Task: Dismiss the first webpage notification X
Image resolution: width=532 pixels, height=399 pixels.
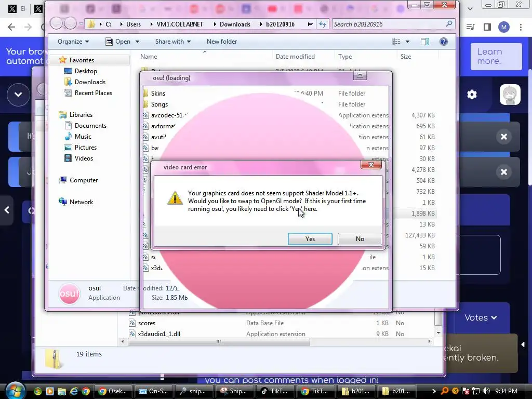Action: point(504,137)
